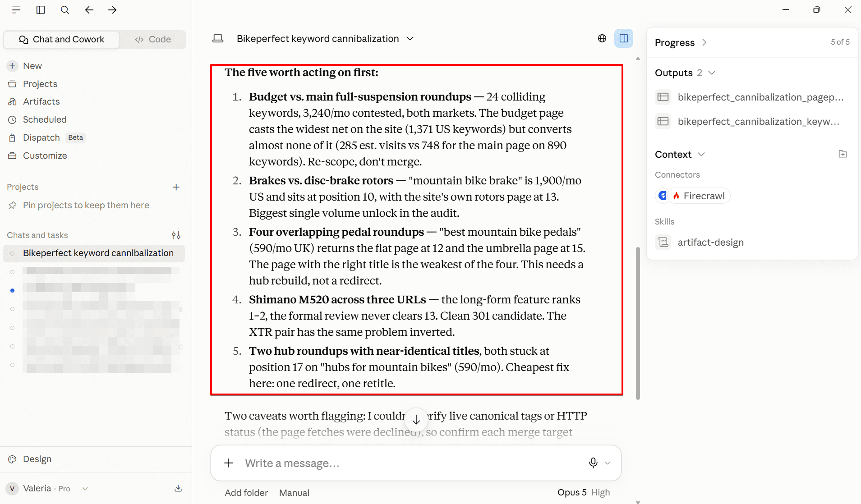Expand the Progress section arrow
This screenshot has height=504, width=861.
click(704, 42)
